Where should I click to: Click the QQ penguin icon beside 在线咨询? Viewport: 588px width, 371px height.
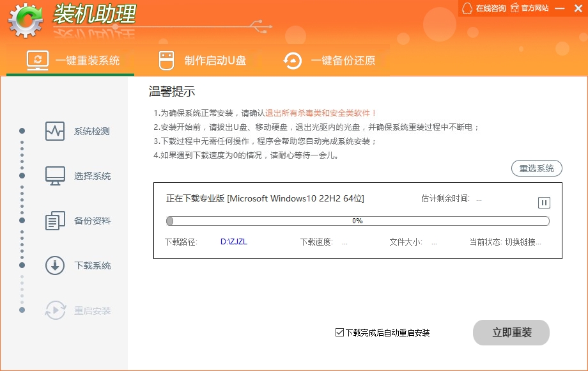point(467,8)
